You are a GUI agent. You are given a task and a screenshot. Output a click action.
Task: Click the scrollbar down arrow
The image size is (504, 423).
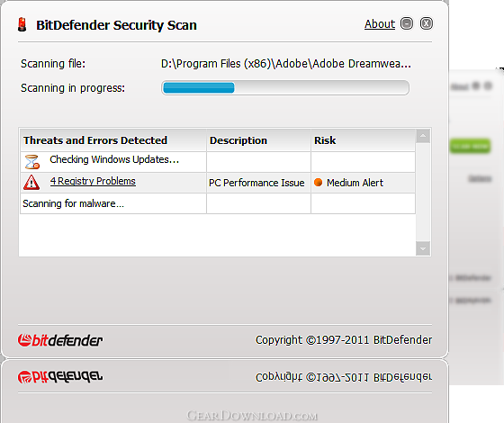pyautogui.click(x=423, y=248)
